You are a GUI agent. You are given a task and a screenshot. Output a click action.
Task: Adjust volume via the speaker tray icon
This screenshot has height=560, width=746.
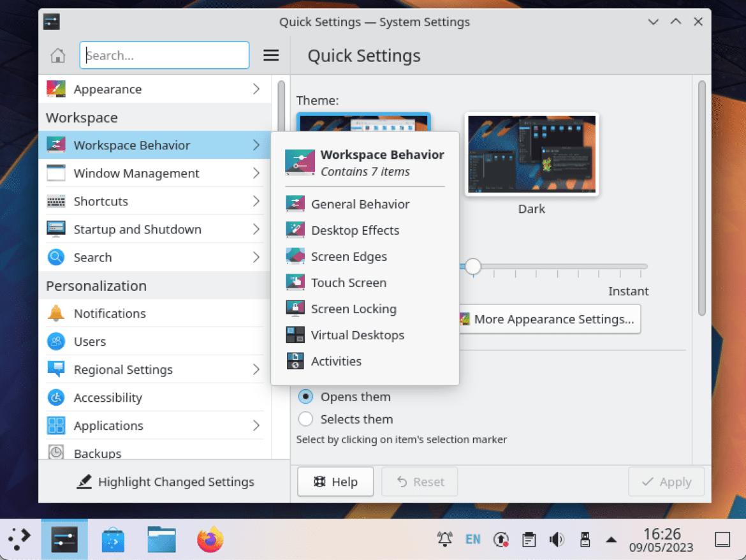(557, 539)
